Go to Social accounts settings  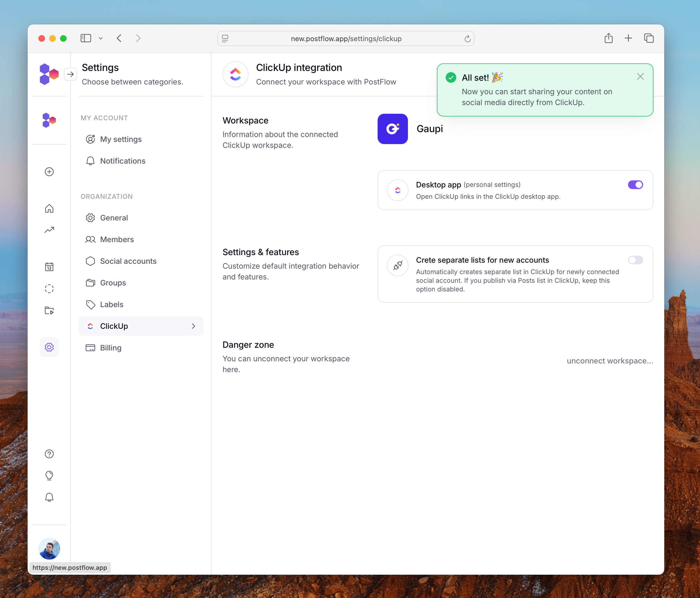pos(128,261)
